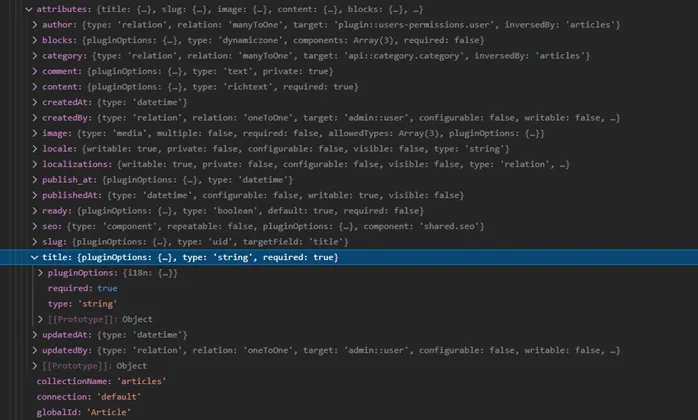Viewport: 698px width, 420px height.
Task: Expand the content richtext entry
Action: coord(35,87)
